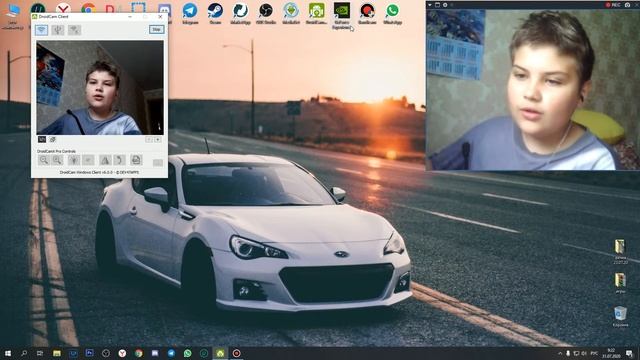Viewport: 640px width, 360px height.
Task: Click the autofocus control in Pro Controls
Action: click(88, 160)
